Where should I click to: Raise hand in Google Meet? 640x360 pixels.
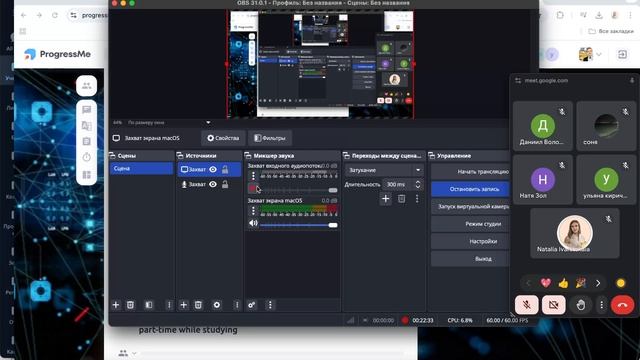(581, 305)
